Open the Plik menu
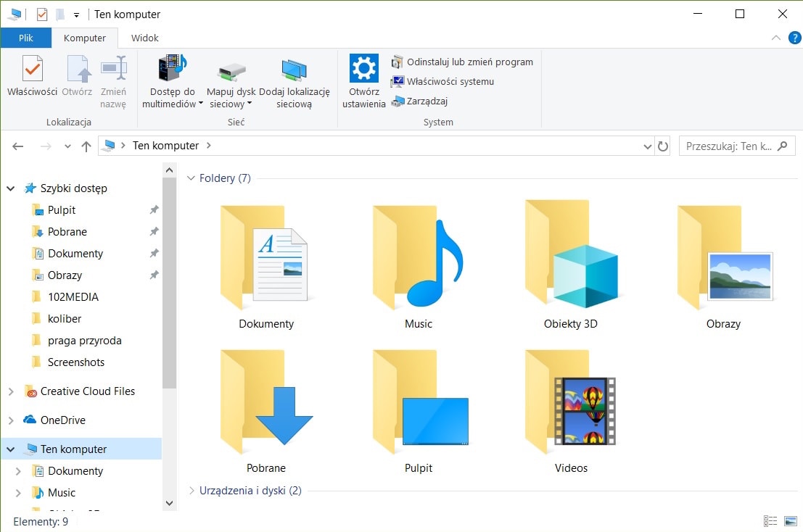This screenshot has height=532, width=803. 26,38
